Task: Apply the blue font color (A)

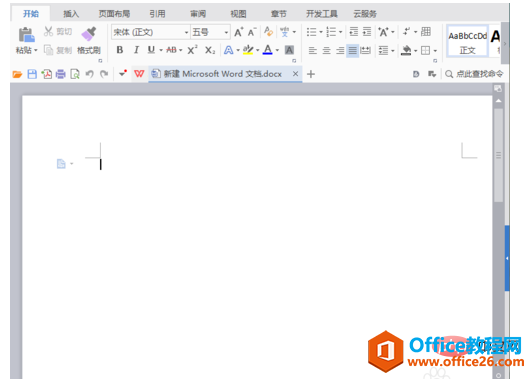Action: click(268, 50)
